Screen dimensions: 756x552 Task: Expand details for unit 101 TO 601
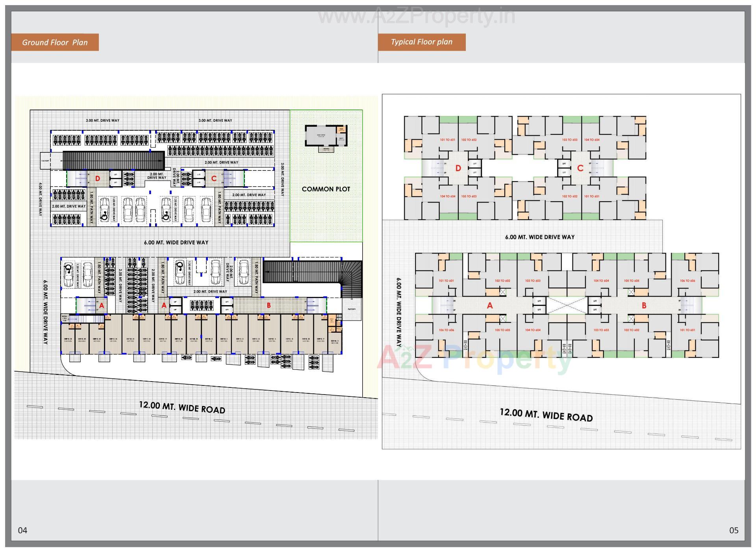click(x=447, y=140)
